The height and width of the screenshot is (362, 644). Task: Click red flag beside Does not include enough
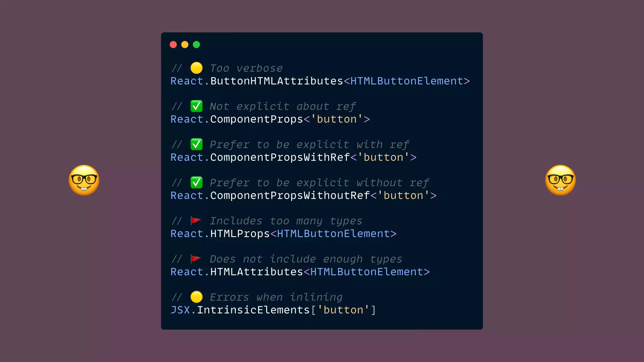(x=196, y=259)
